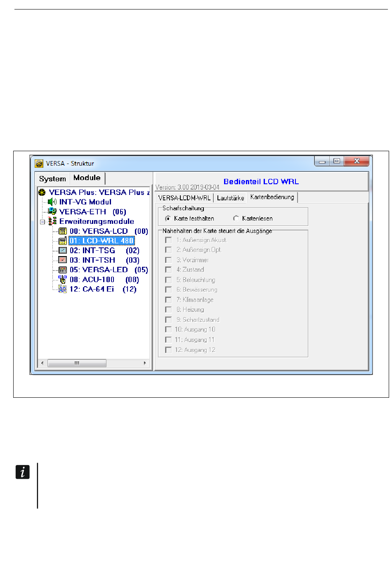
Task: Select tree item 02: INT-TSG (02)
Action: pos(104,251)
